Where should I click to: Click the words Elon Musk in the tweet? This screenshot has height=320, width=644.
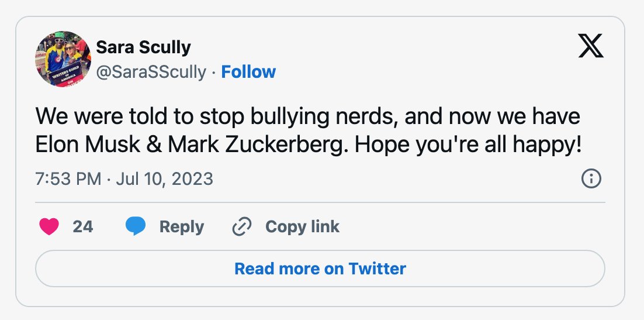(x=88, y=144)
